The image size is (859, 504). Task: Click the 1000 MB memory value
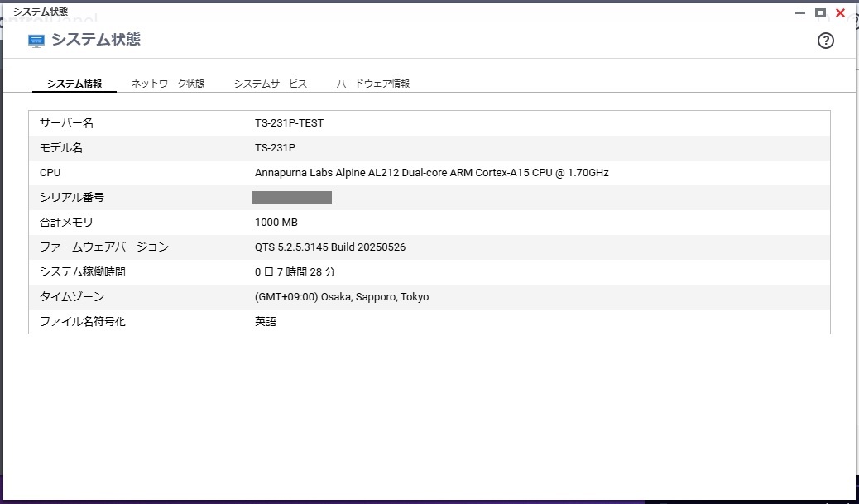[276, 223]
